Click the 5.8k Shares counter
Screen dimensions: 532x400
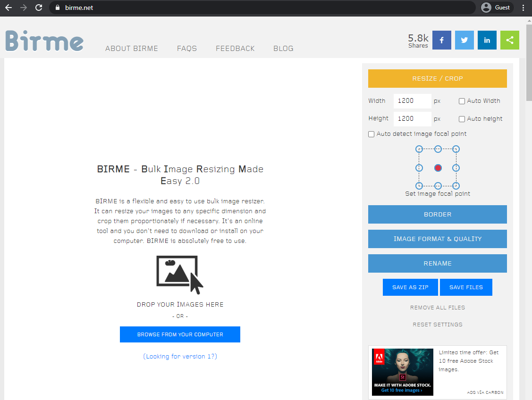click(x=418, y=41)
